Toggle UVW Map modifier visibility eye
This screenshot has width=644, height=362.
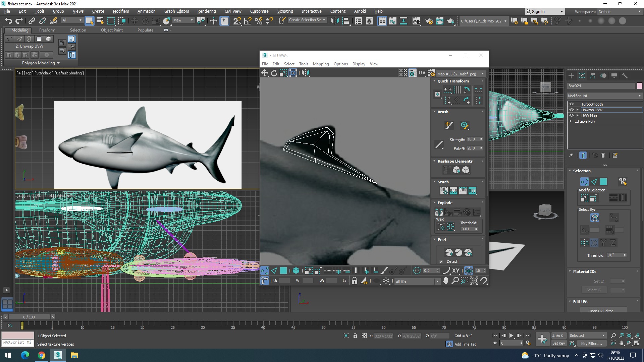tap(572, 116)
